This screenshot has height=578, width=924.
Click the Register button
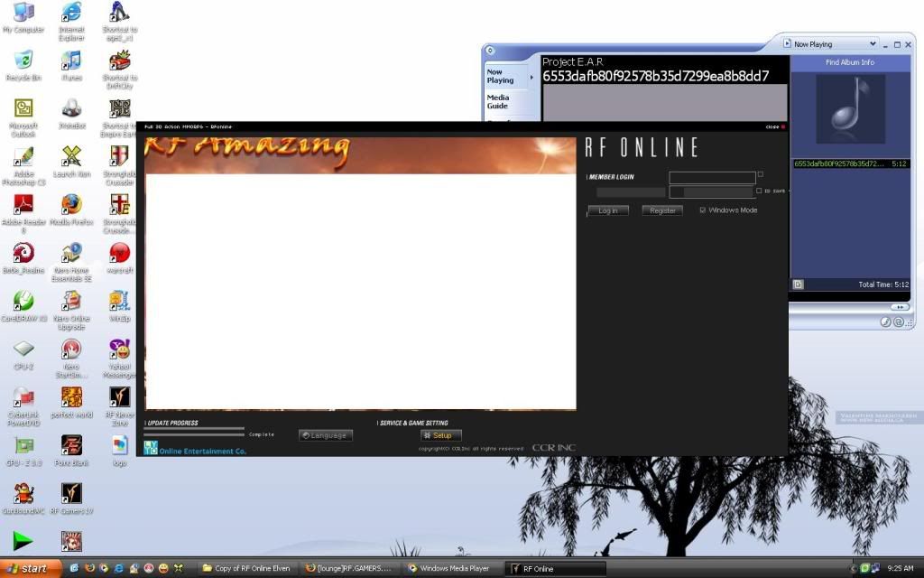coord(662,210)
